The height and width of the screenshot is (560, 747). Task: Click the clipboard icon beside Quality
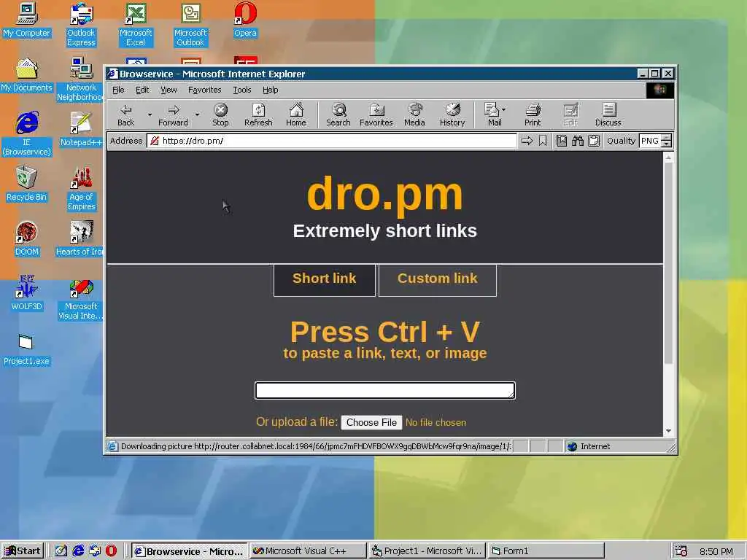click(x=594, y=141)
